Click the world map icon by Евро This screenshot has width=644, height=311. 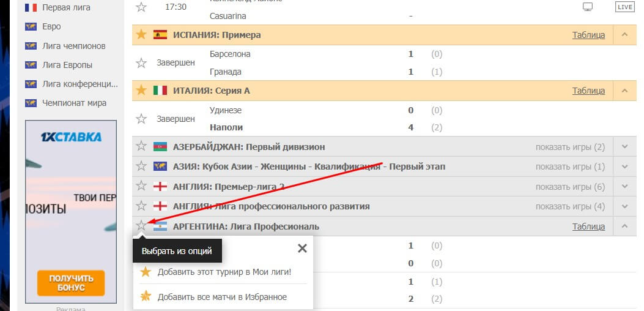[31, 27]
